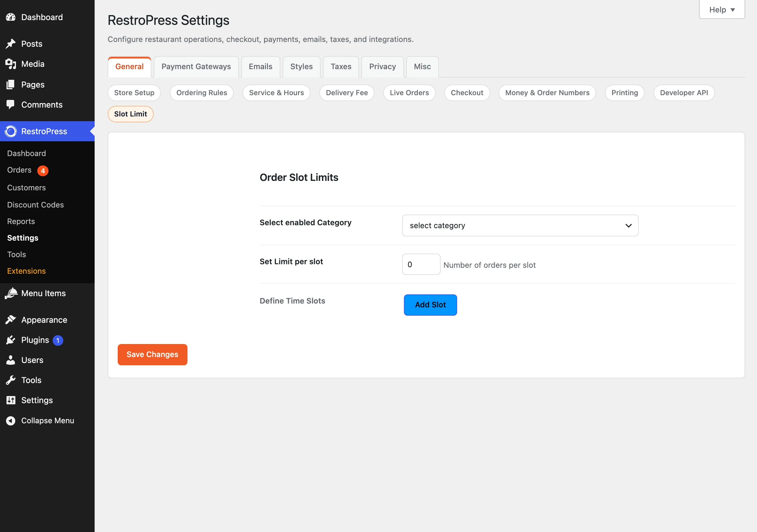757x532 pixels.
Task: Open the Store Setup section
Action: pos(134,93)
